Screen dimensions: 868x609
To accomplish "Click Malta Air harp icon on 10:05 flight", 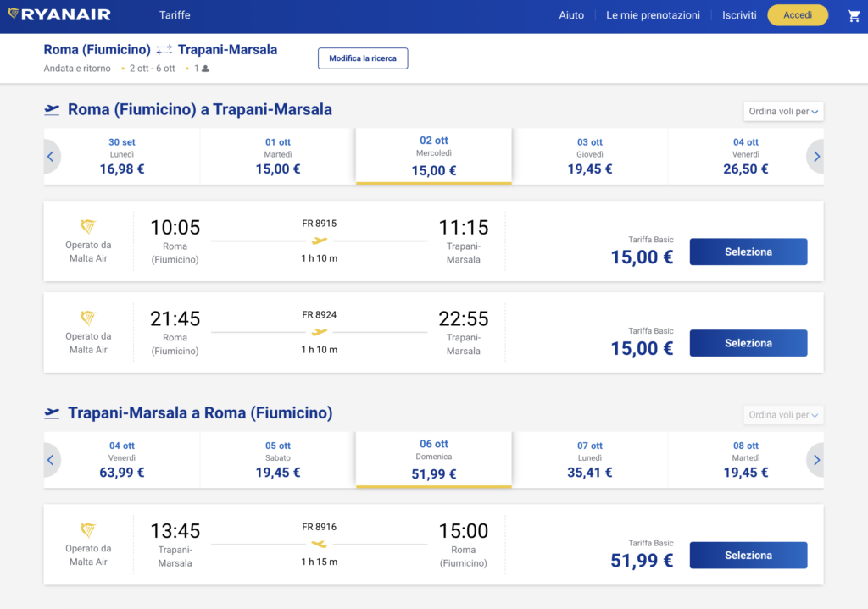I will click(x=88, y=226).
